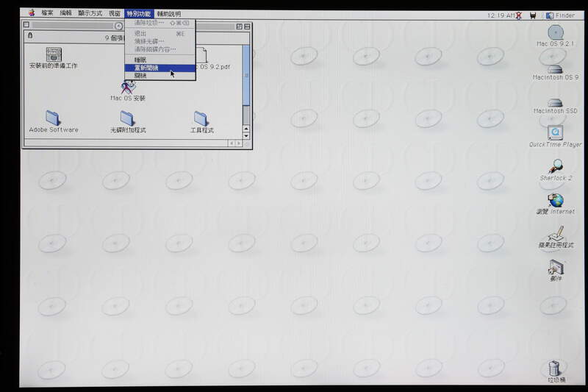Viewport: 588px width, 392px height.
Task: Open the 視窗 (Window) menu
Action: 115,13
